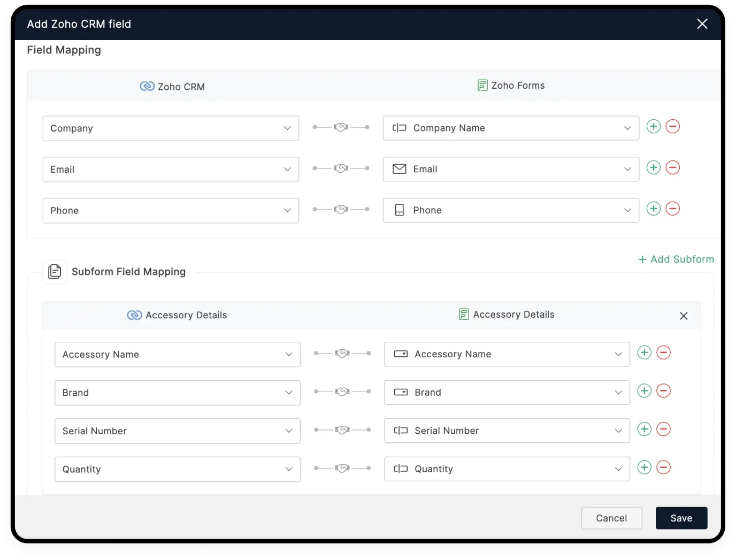Add a row after the Phone mapping
736x560 pixels.
tap(653, 209)
